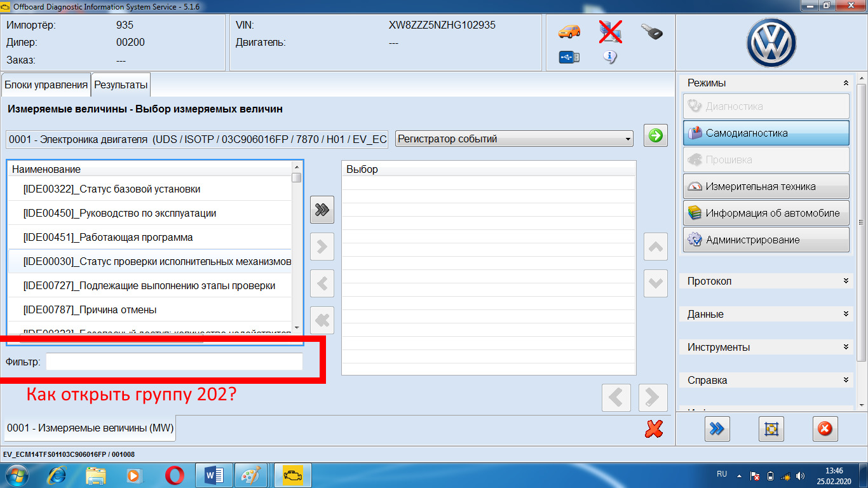Click the fit-to-screen button at bottom right
This screenshot has height=488, width=868.
tap(771, 429)
